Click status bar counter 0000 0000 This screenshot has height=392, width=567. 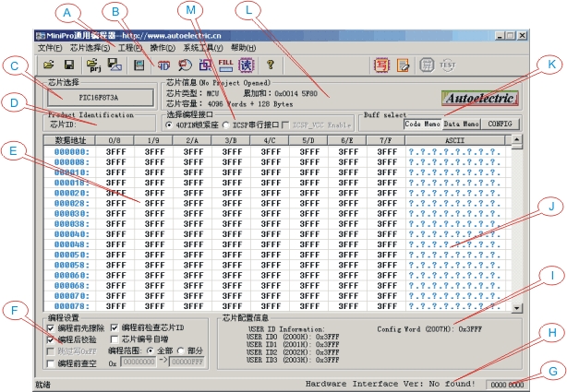(507, 385)
